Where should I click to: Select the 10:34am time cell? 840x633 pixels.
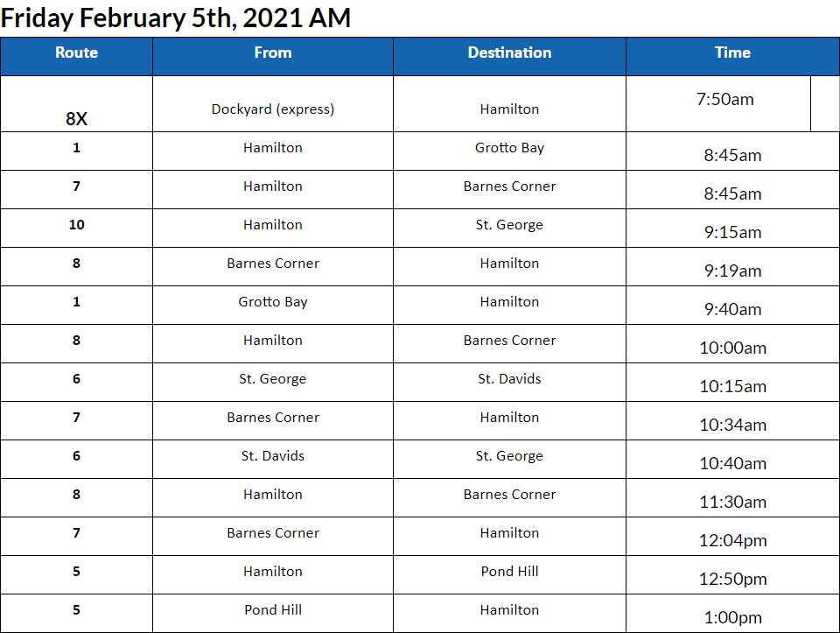tap(732, 425)
